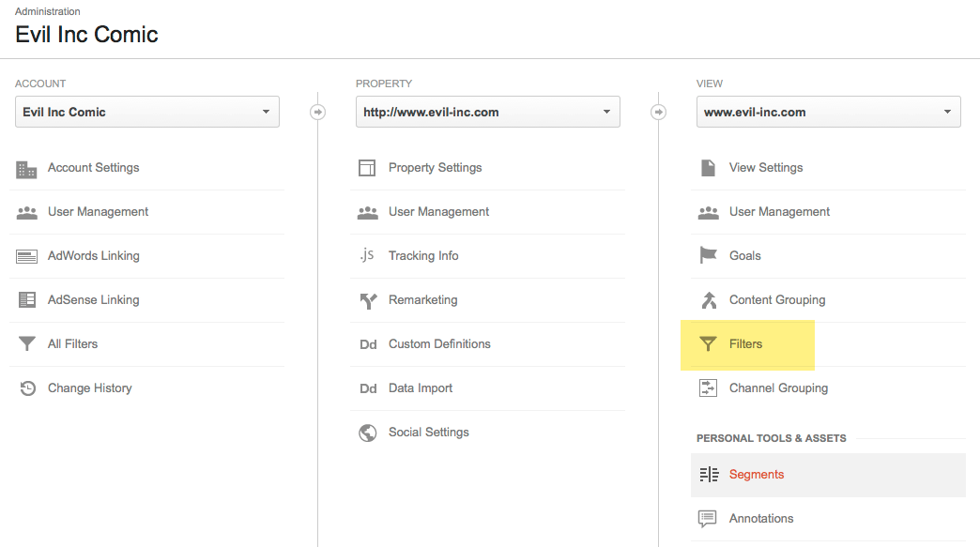Screen dimensions: 980x547
Task: Select Segments under Personal Tools
Action: pyautogui.click(x=756, y=475)
